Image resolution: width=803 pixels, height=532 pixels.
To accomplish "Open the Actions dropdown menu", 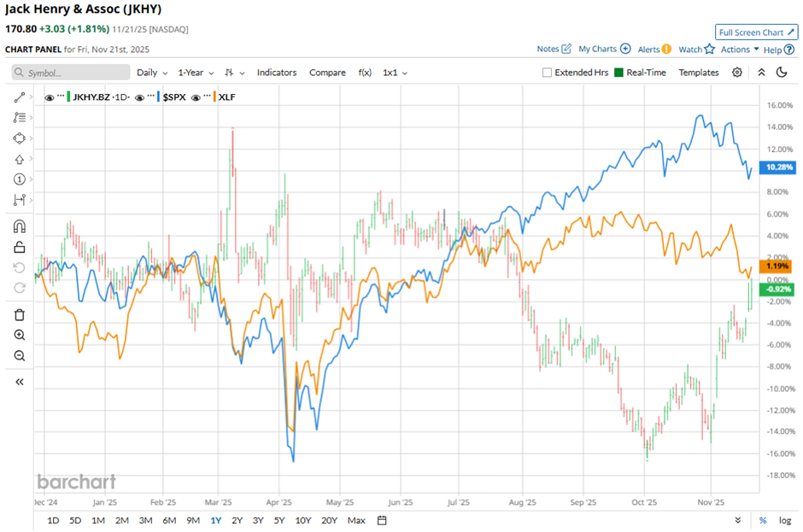I will click(x=740, y=50).
